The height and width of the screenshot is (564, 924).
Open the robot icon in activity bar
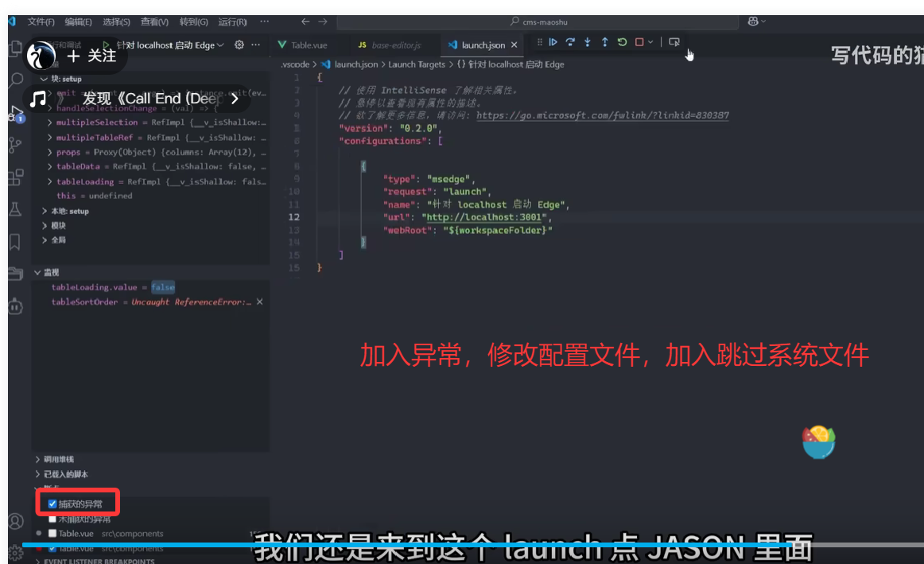[x=16, y=306]
